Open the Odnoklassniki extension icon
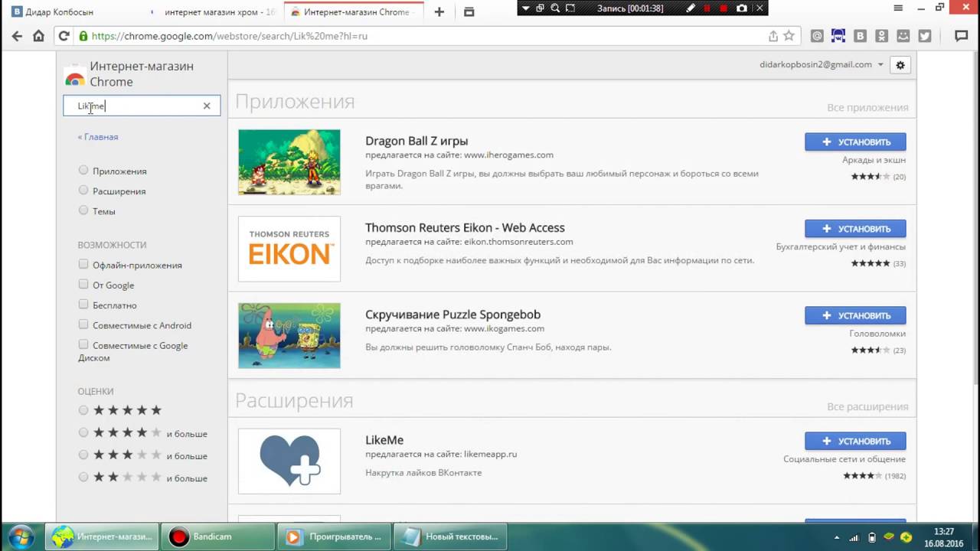 [x=882, y=36]
